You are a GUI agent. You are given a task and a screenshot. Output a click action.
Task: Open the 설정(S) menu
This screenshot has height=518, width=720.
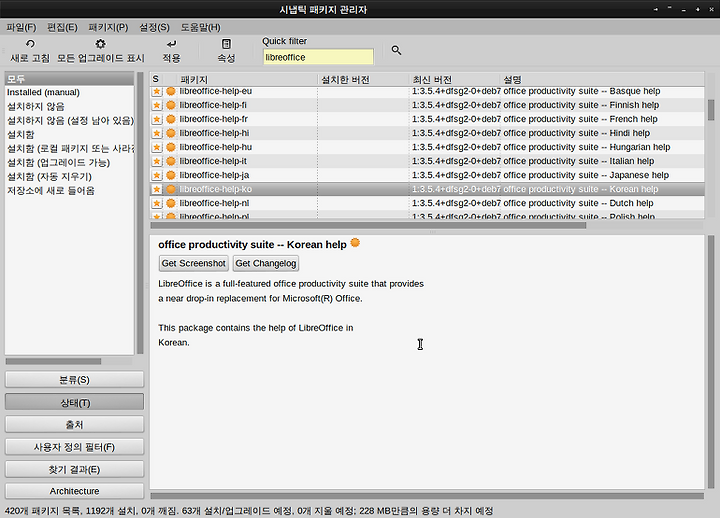pyautogui.click(x=154, y=27)
